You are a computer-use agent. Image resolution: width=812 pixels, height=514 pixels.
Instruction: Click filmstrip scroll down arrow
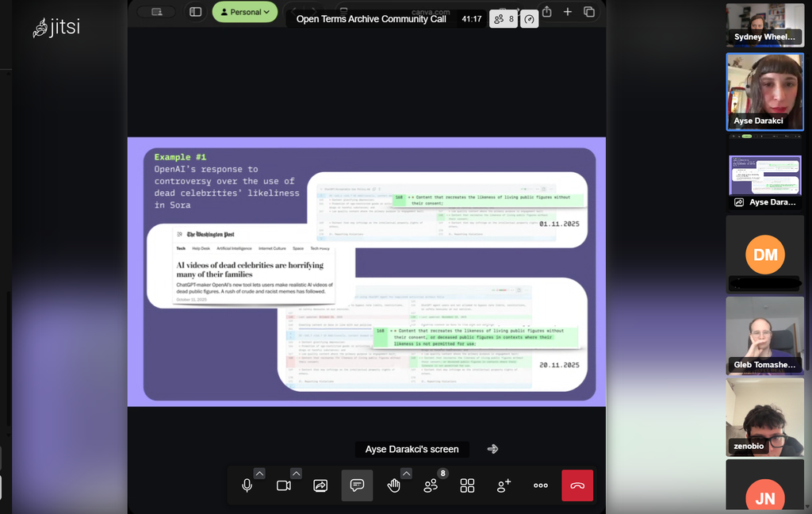806,506
